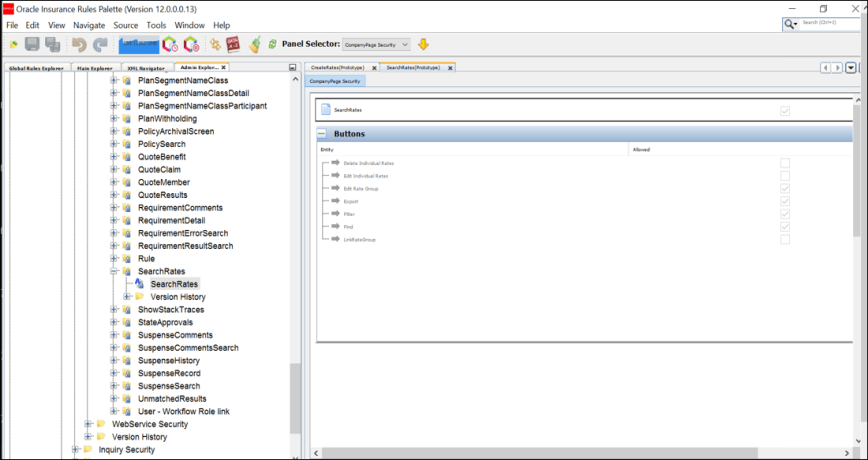Click the hexagon icon with red target badge
This screenshot has height=460, width=868.
click(x=191, y=44)
